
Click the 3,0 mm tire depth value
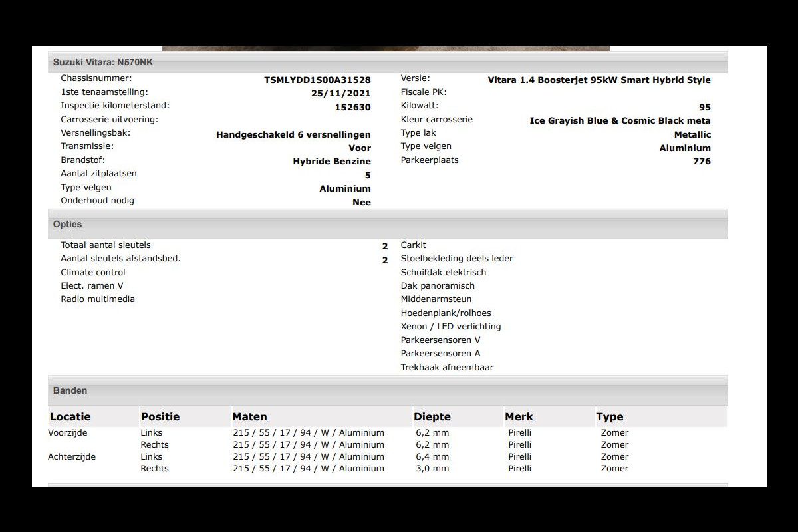click(x=432, y=469)
